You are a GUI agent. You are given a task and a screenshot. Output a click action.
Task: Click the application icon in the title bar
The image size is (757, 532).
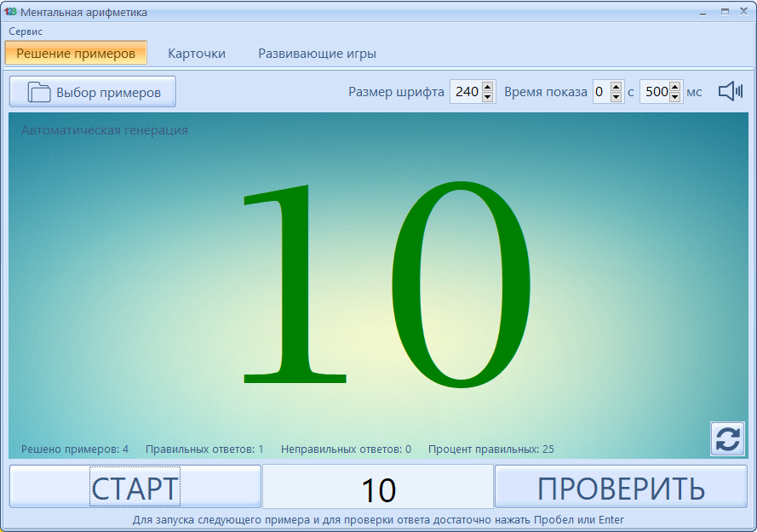(10, 11)
